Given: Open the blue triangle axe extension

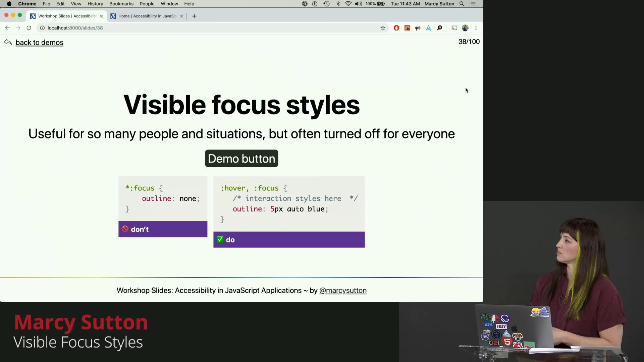Looking at the screenshot, I should [428, 28].
